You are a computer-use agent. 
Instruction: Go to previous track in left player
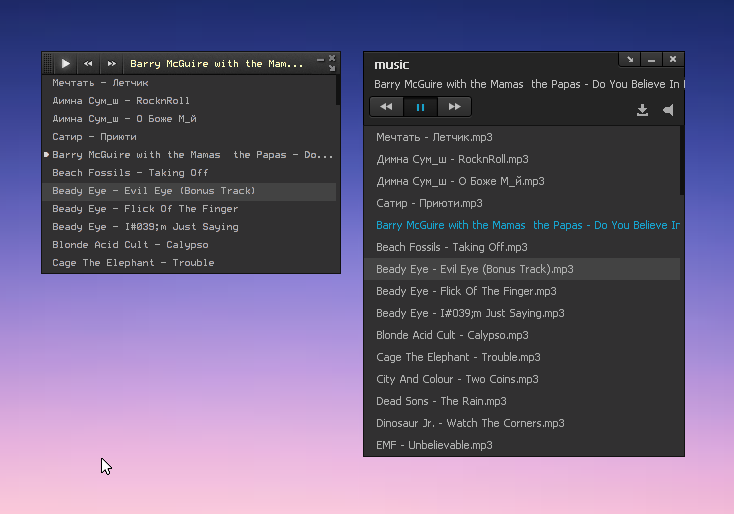[x=88, y=64]
